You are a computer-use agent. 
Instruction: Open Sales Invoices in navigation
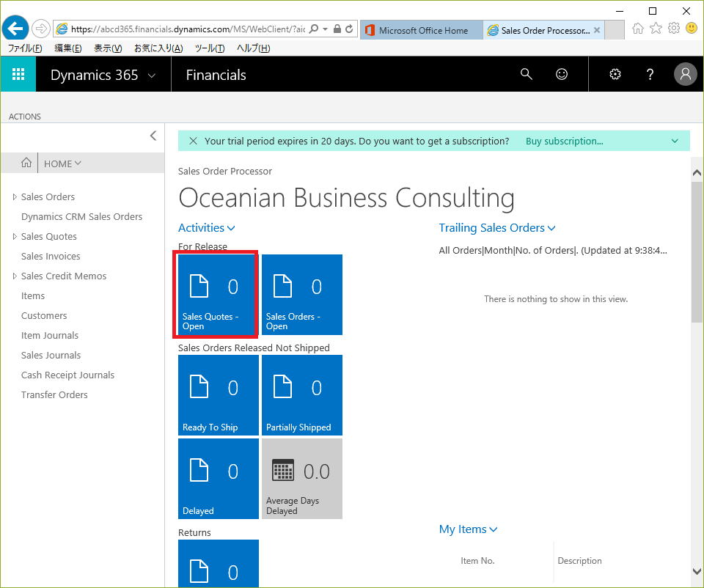coord(51,256)
